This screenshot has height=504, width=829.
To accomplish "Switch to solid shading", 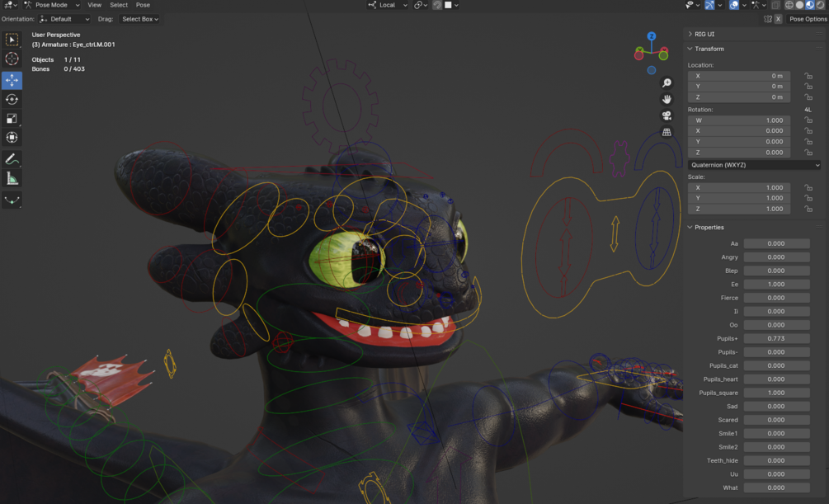I will (x=799, y=5).
